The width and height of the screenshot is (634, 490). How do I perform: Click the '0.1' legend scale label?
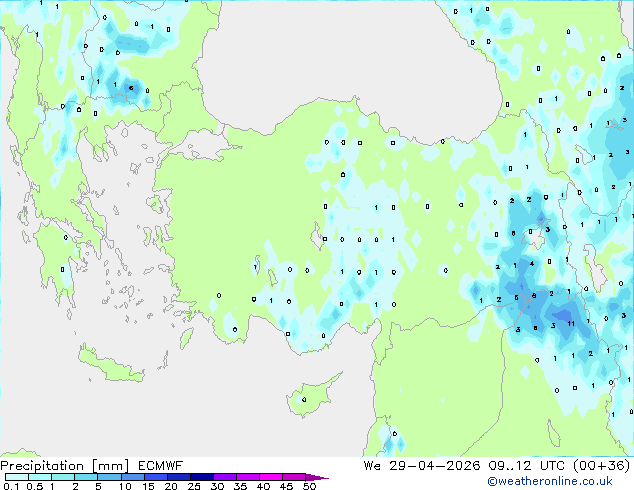(11, 486)
